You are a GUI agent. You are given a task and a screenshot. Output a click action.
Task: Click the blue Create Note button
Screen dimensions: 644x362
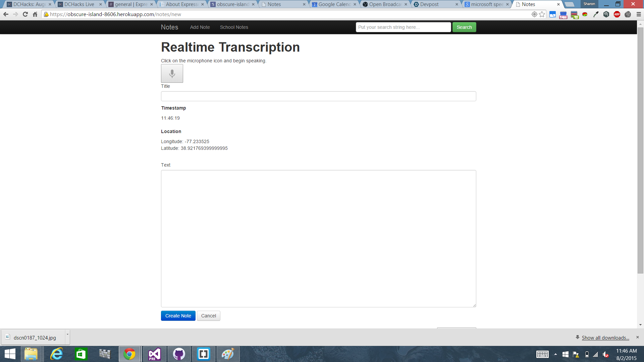coord(178,316)
